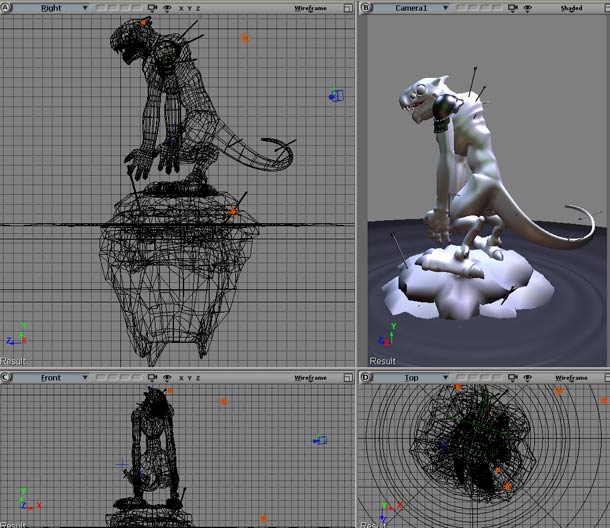Open Wireframe display mode menu in Right viewport
610x528 pixels.
click(x=310, y=8)
